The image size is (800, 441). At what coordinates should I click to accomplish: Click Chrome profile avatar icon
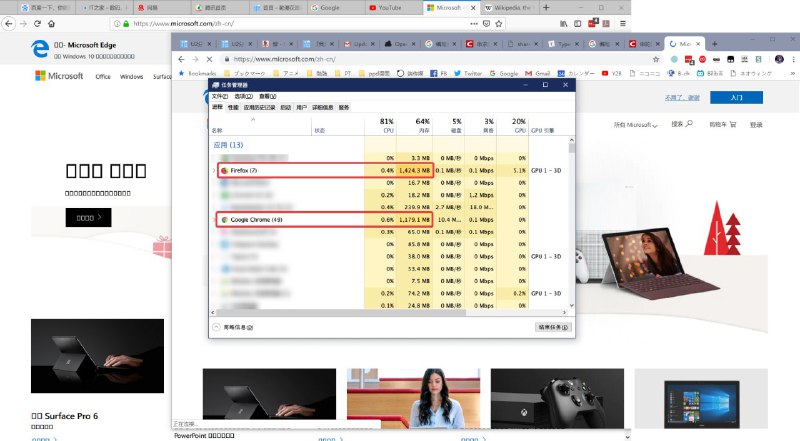(x=779, y=59)
